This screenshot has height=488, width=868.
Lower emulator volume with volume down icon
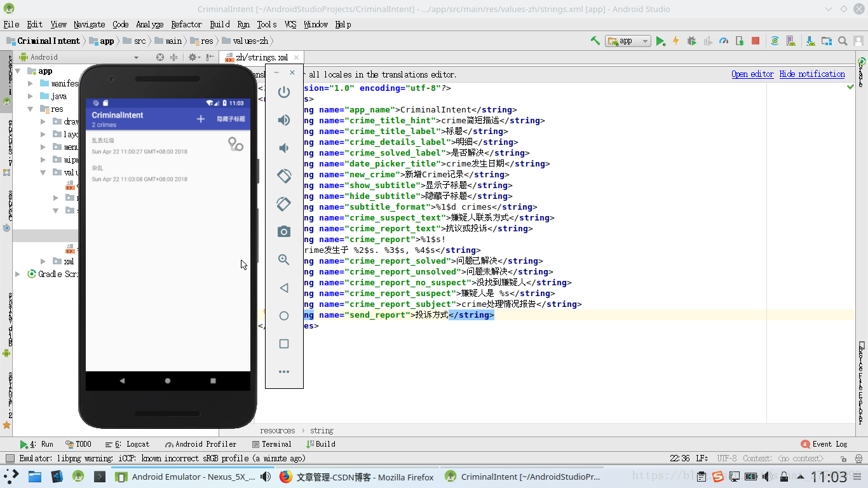(x=284, y=148)
